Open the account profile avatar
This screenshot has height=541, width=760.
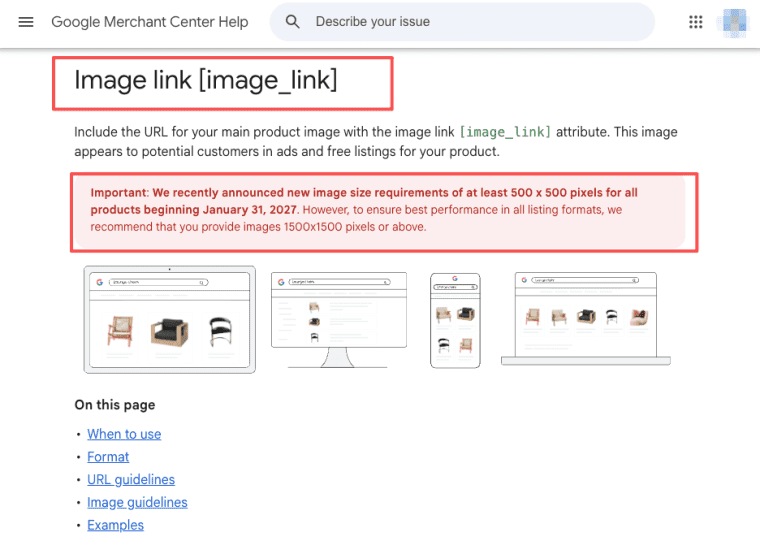click(734, 22)
